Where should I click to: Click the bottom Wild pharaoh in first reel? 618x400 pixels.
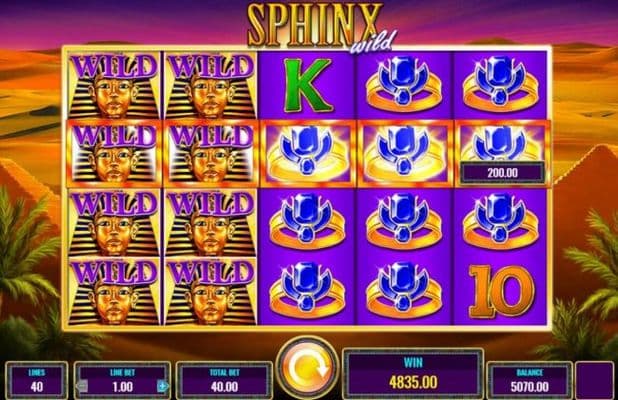[x=114, y=292]
